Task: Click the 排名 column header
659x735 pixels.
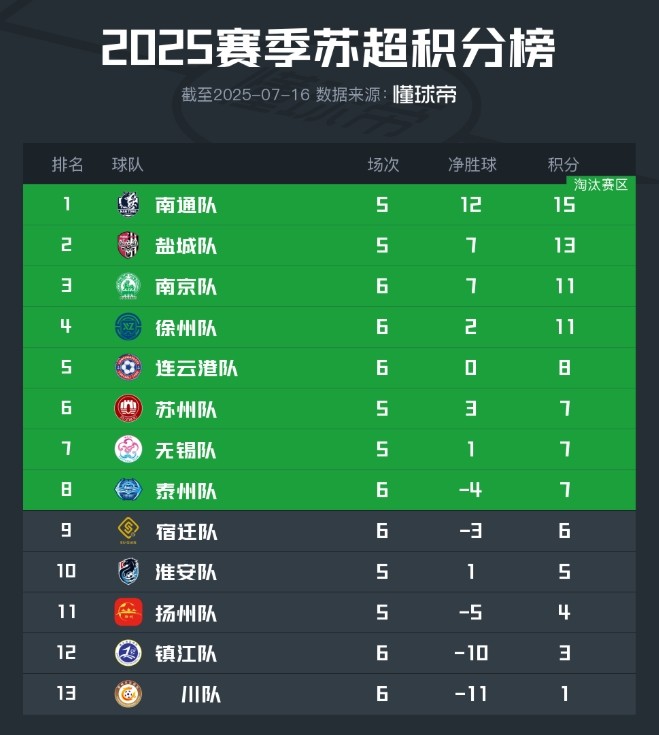Action: [67, 164]
